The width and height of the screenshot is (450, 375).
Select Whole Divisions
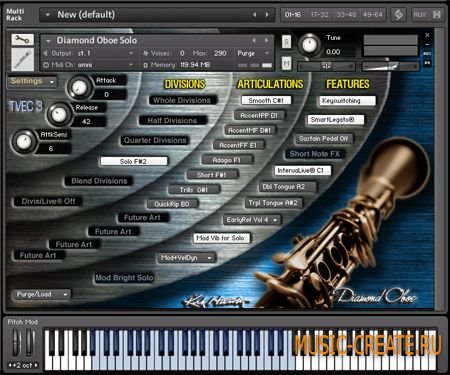182,100
